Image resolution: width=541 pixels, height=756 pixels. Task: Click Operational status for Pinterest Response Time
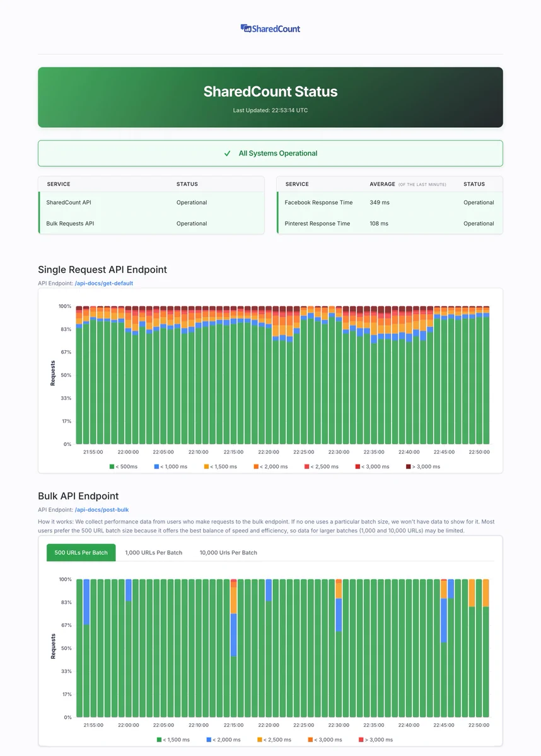479,224
